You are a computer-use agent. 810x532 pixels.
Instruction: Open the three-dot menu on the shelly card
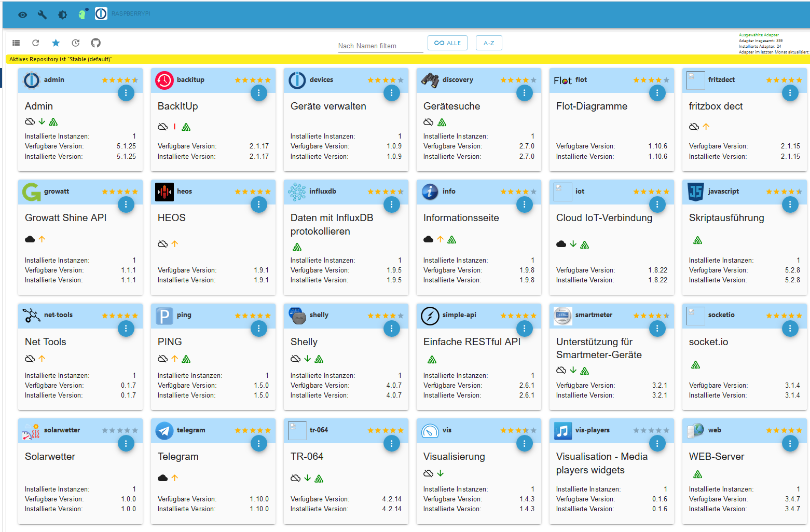click(x=392, y=329)
